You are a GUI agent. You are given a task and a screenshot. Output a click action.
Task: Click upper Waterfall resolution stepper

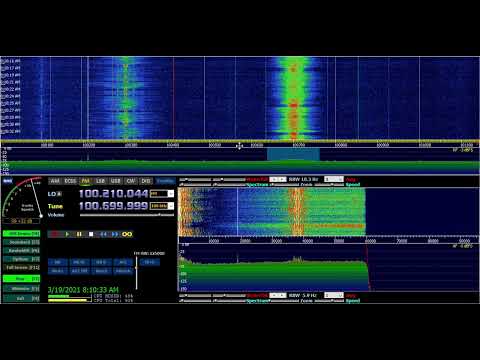pos(278,179)
